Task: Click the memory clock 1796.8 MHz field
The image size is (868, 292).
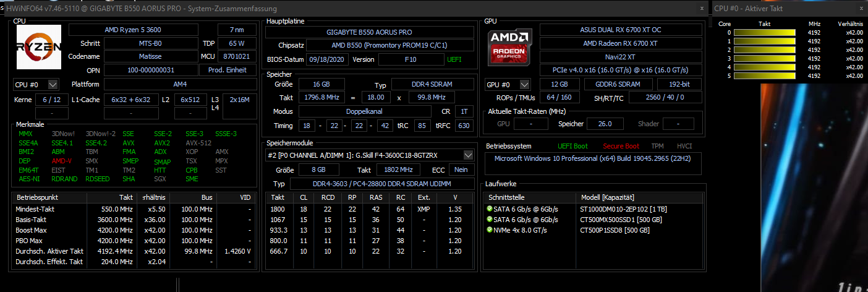Action: [x=320, y=97]
